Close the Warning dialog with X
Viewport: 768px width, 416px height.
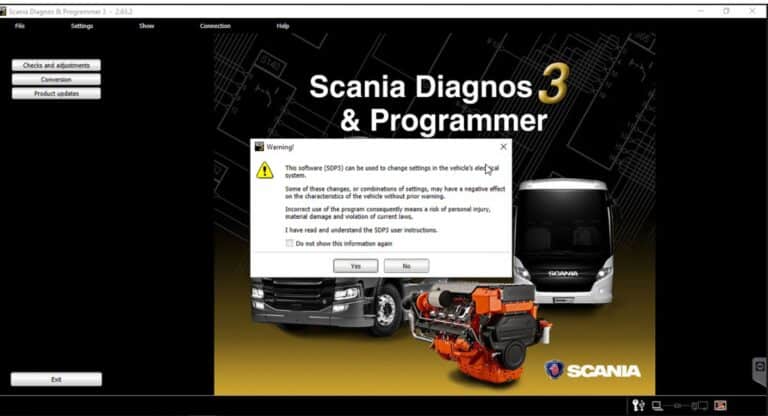[x=503, y=147]
